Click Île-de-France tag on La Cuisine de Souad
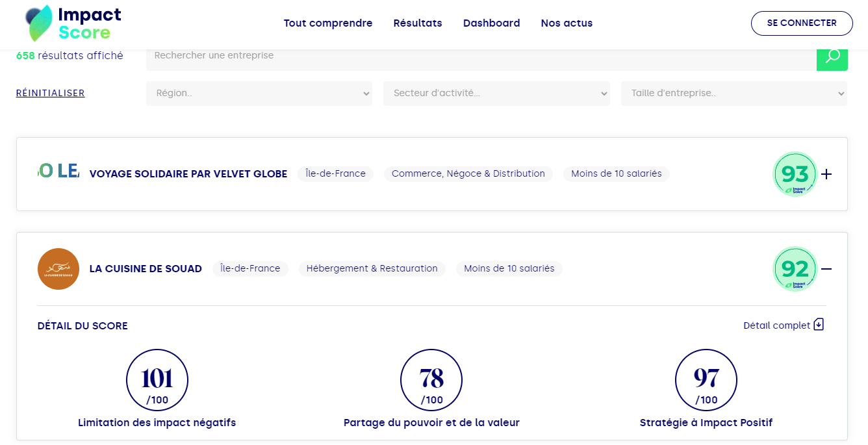868x445 pixels. point(250,269)
